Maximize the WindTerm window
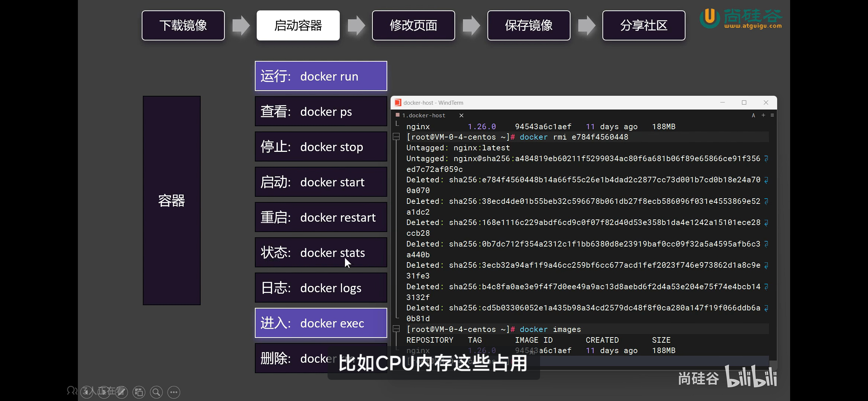Screen dimensions: 868x401 (x=744, y=102)
